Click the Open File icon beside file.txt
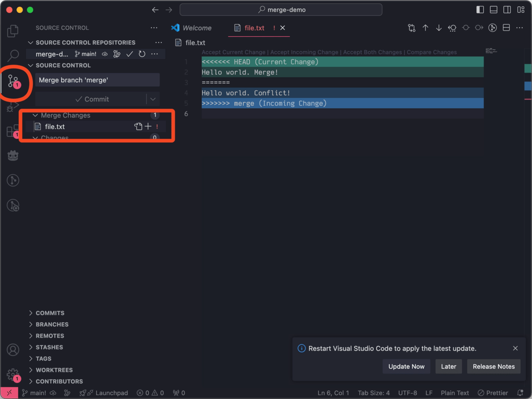 click(x=138, y=127)
